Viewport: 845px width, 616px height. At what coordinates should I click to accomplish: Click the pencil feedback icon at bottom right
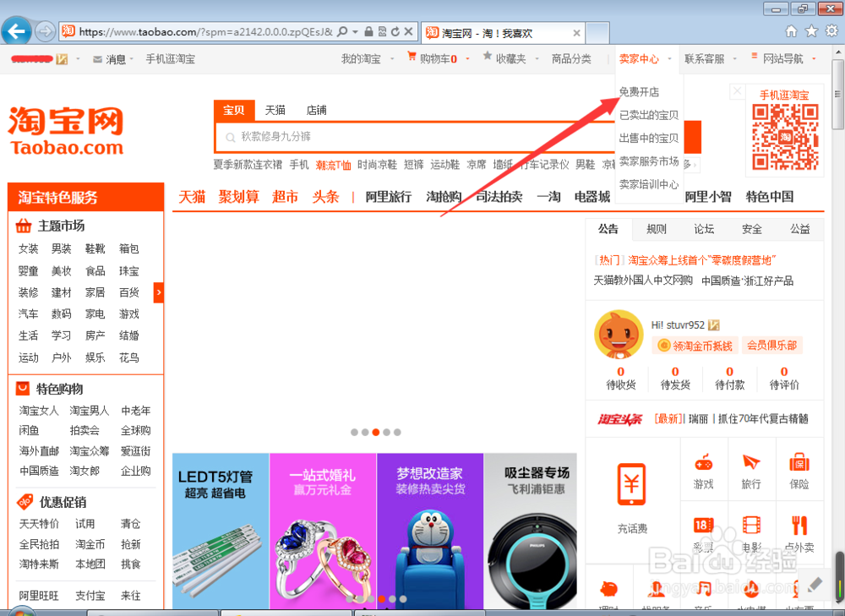click(x=815, y=584)
